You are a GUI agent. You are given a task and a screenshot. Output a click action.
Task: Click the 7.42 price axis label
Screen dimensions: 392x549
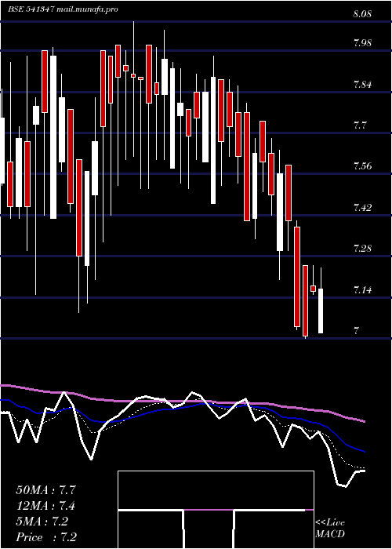[362, 207]
